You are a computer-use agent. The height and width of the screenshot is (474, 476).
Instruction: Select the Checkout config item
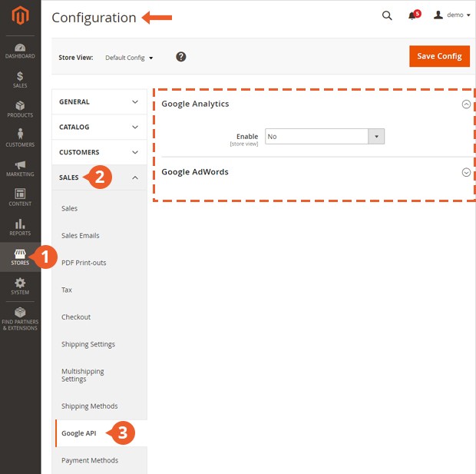point(76,317)
